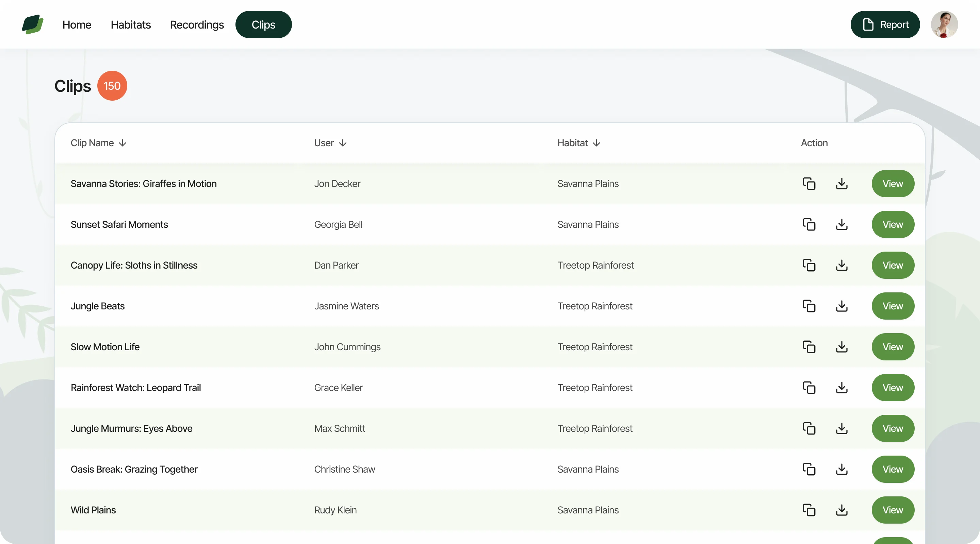Click Dan Parker in User column
Viewport: 980px width, 544px height.
336,265
